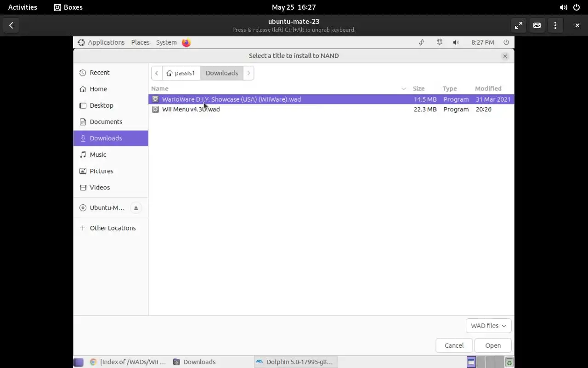Open Music in the sidebar
The image size is (588, 368).
(x=110, y=155)
